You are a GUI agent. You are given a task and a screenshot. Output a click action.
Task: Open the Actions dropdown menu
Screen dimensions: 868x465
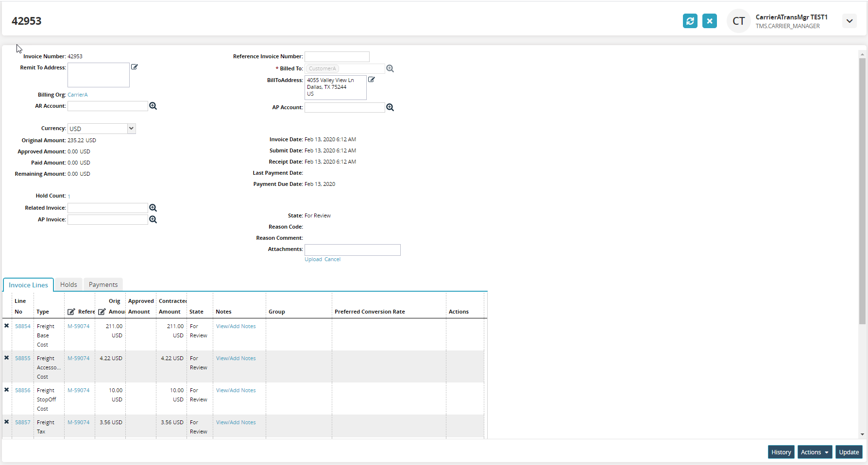(x=815, y=452)
